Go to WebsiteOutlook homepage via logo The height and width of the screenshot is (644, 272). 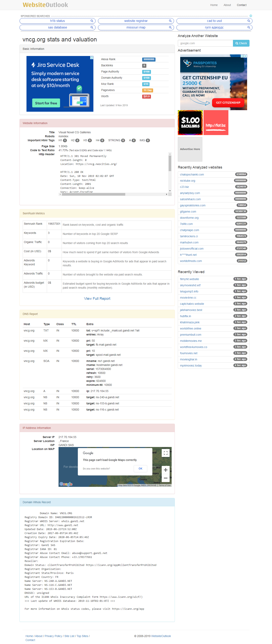tap(45, 5)
